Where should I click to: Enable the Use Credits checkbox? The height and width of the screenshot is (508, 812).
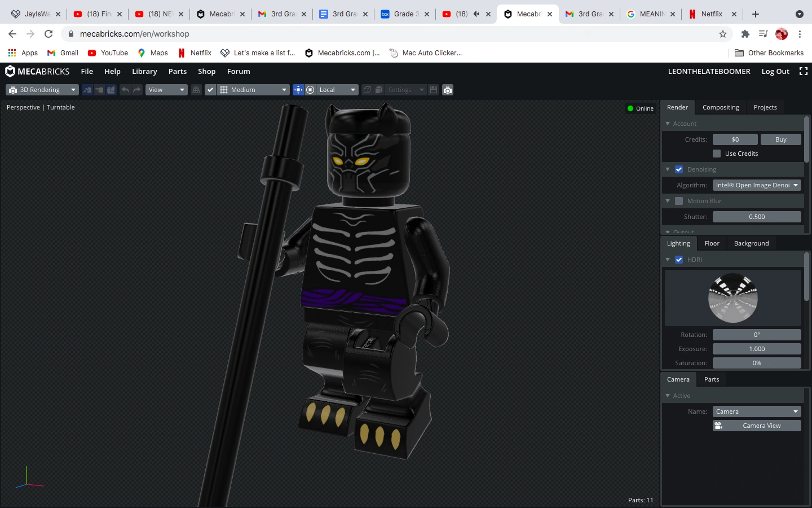(x=716, y=153)
